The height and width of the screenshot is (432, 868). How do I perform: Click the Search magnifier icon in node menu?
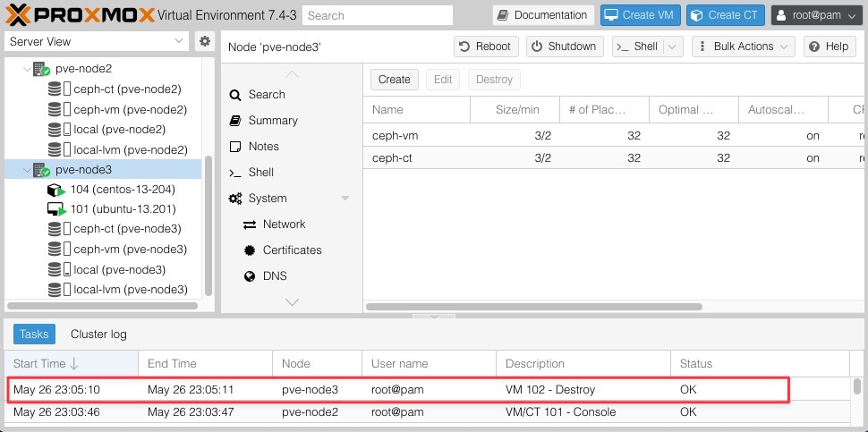235,95
